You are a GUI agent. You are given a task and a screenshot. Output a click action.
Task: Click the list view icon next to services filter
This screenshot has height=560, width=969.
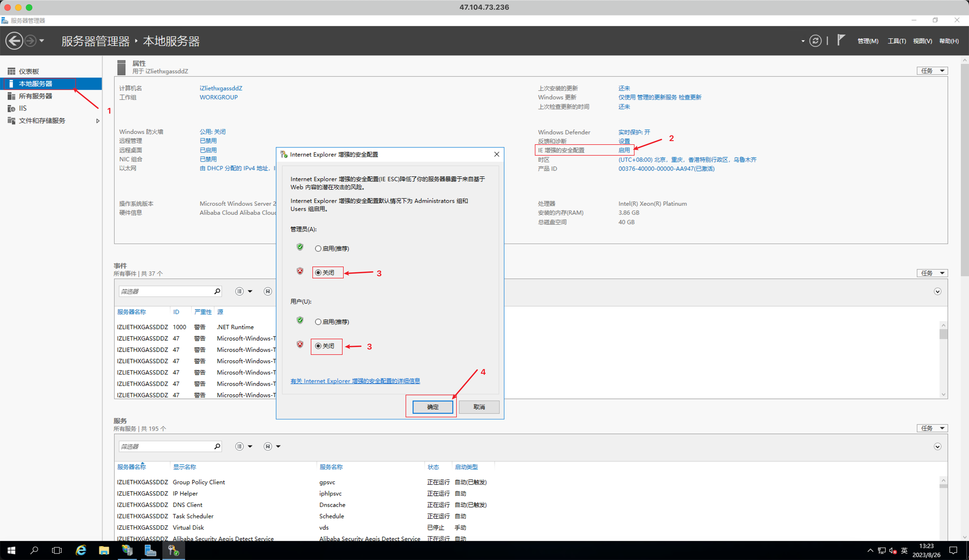tap(240, 446)
